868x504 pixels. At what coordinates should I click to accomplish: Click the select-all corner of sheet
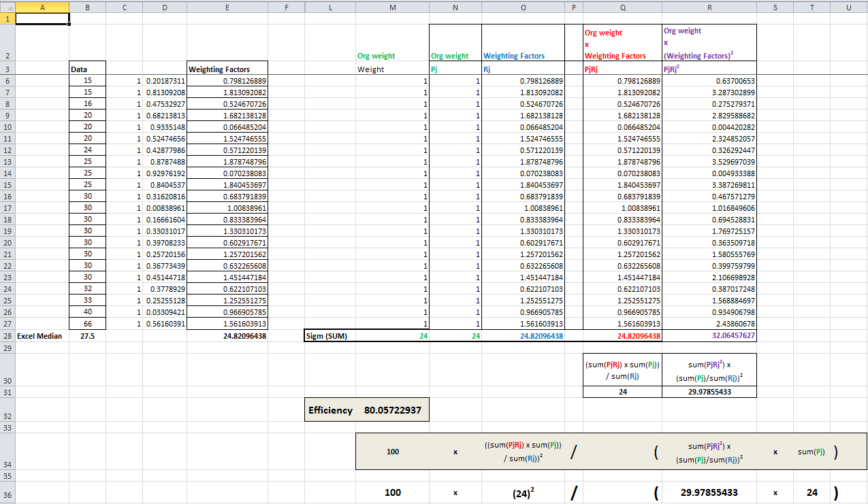coord(7,6)
